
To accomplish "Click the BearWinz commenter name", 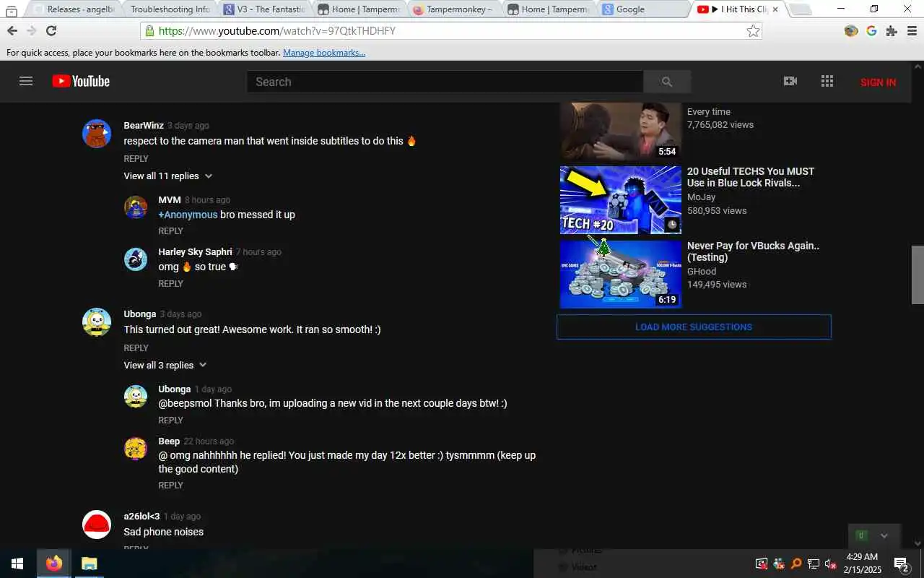I will 144,126.
